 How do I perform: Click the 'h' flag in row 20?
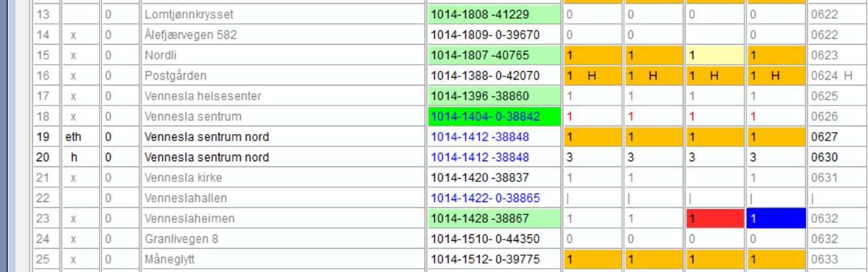[73, 157]
